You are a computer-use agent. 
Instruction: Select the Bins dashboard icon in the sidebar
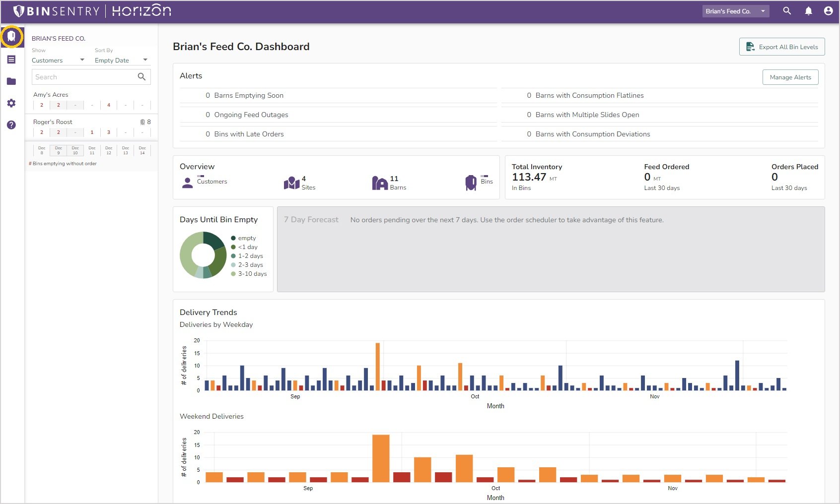tap(11, 36)
